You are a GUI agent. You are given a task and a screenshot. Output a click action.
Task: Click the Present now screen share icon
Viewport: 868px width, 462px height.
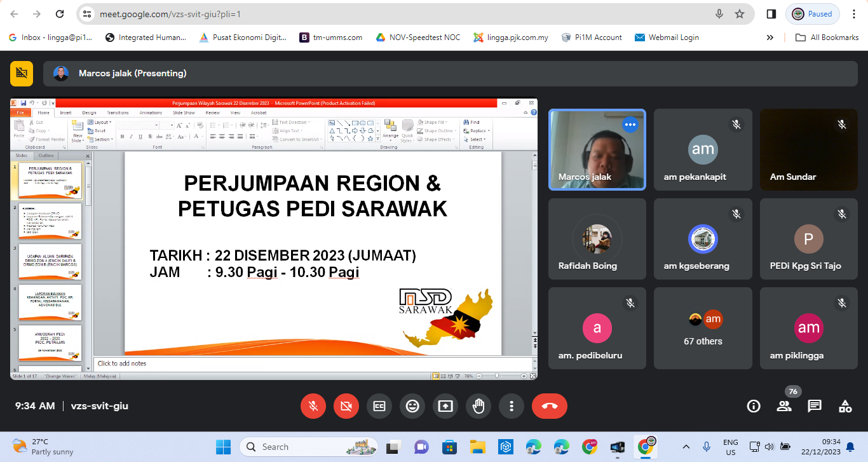445,406
